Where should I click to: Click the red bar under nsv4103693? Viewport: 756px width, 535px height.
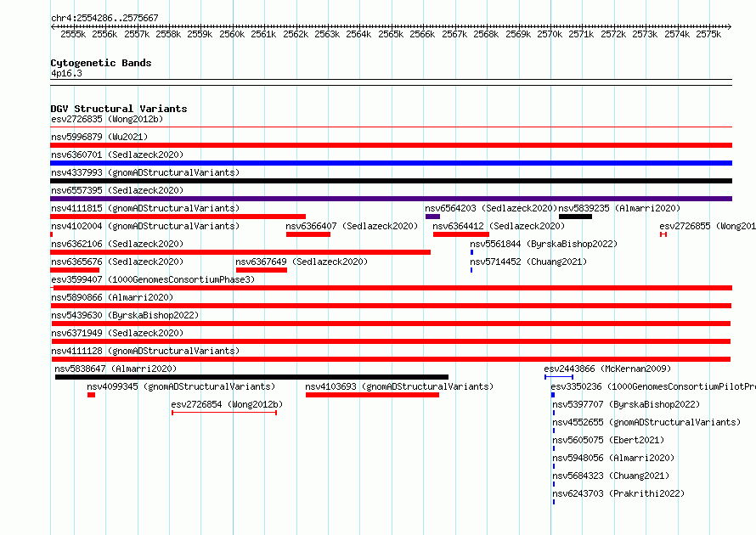372,395
